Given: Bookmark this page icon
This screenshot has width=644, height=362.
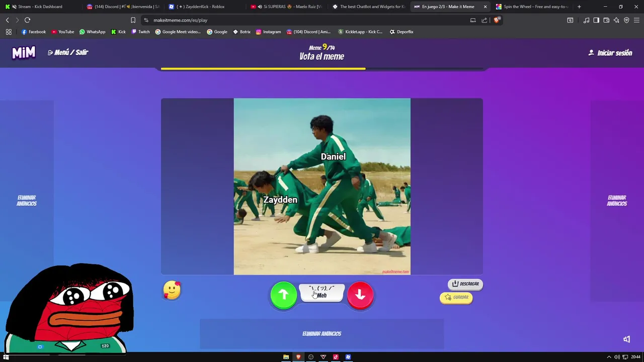Looking at the screenshot, I should click(x=133, y=20).
